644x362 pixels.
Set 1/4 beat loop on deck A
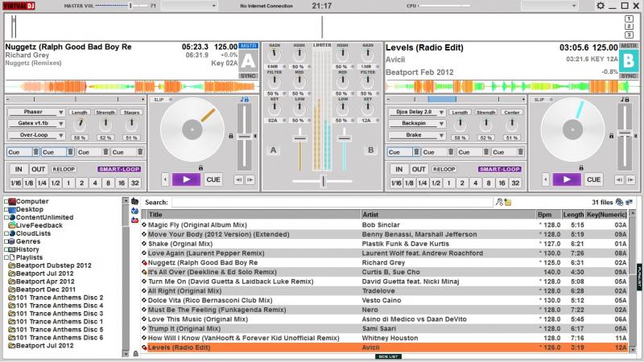tap(42, 183)
